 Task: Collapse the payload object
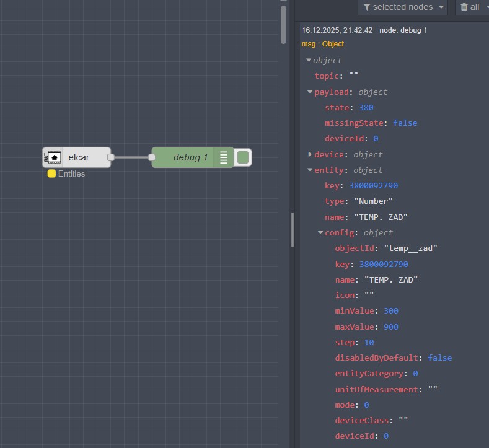310,92
